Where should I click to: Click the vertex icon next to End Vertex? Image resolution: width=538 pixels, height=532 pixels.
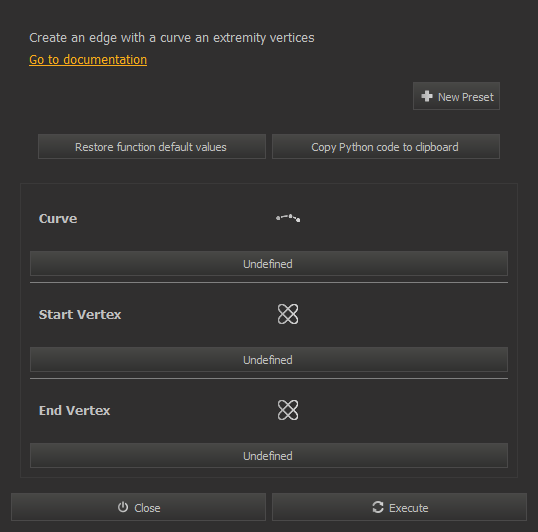(x=288, y=410)
